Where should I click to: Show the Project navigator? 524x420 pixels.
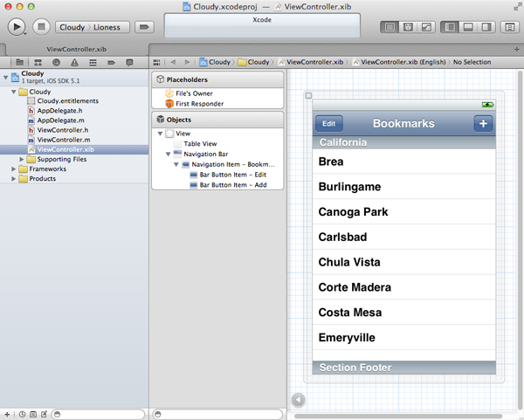click(20, 62)
